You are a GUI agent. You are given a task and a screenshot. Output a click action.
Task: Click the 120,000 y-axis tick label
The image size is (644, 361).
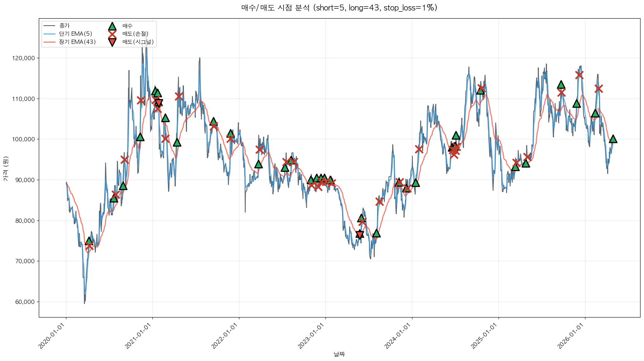click(x=24, y=58)
